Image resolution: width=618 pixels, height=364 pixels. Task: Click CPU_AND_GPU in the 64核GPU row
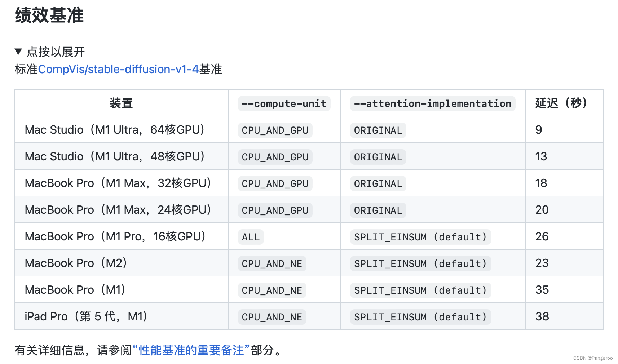tap(275, 130)
